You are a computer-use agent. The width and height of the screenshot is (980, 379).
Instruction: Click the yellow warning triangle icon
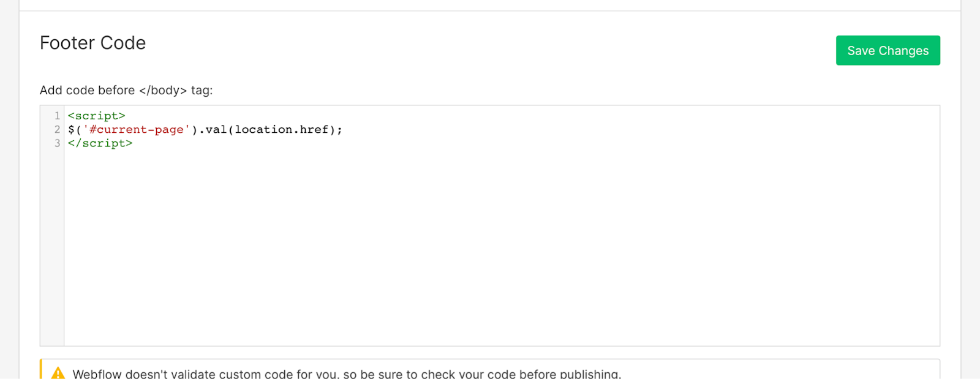click(58, 373)
